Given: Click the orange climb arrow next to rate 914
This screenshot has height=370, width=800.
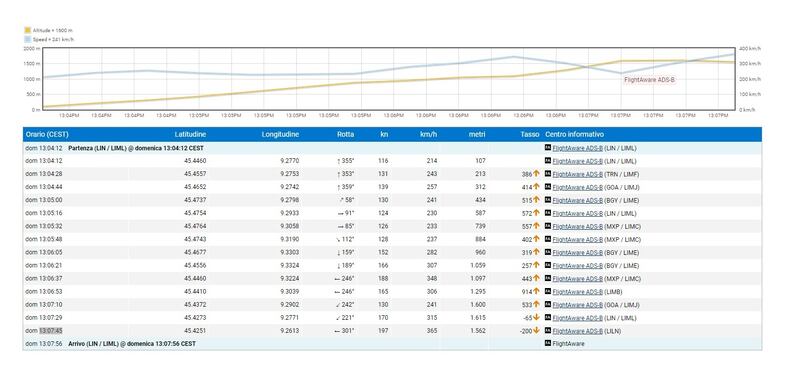Looking at the screenshot, I should pos(536,291).
